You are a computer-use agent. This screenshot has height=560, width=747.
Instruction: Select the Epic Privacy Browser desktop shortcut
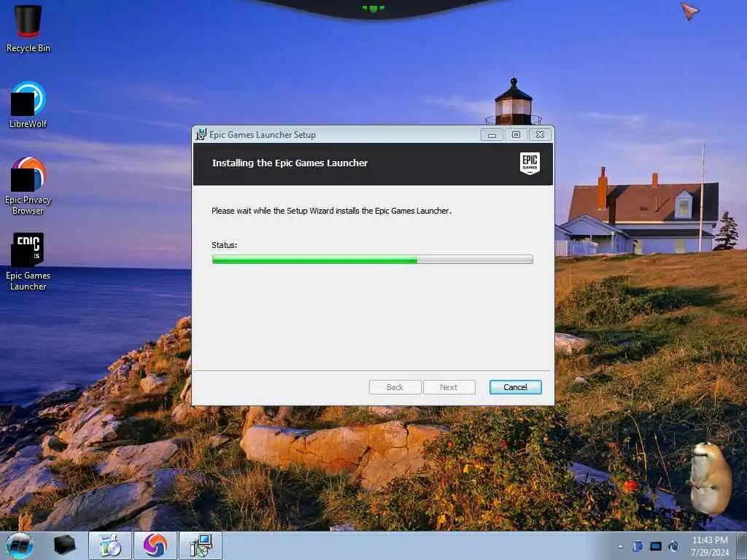28,186
